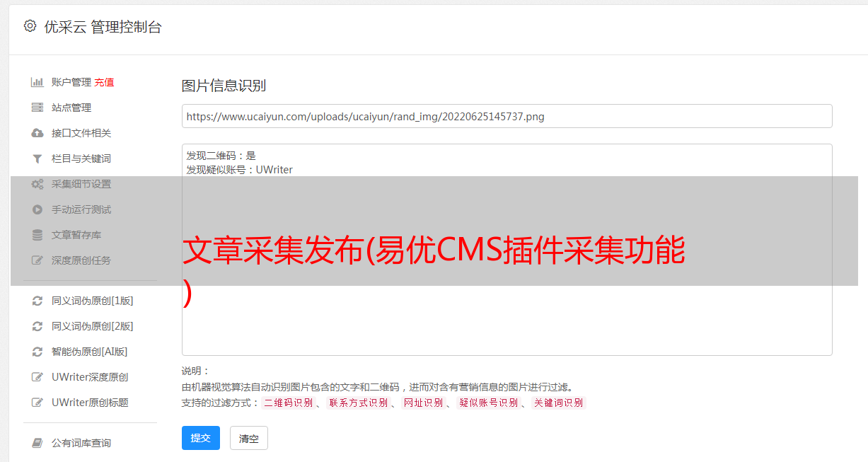Click the red 充值 recharge link

tap(104, 82)
